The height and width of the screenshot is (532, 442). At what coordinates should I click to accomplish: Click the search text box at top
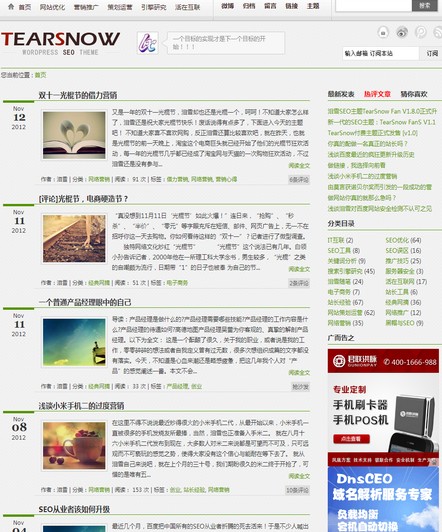click(x=373, y=5)
